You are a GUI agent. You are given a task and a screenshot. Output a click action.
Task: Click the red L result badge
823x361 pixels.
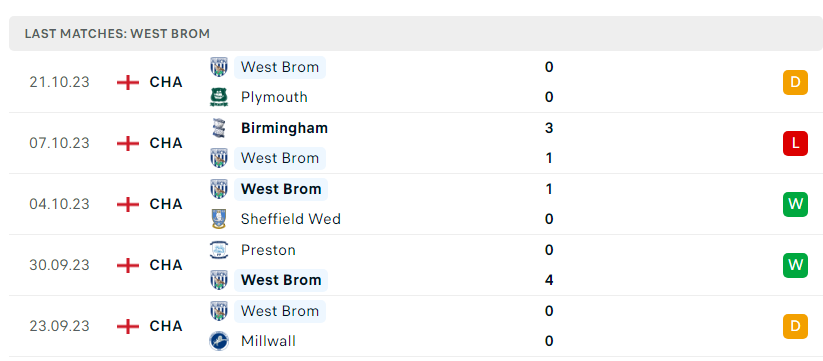[x=795, y=143]
